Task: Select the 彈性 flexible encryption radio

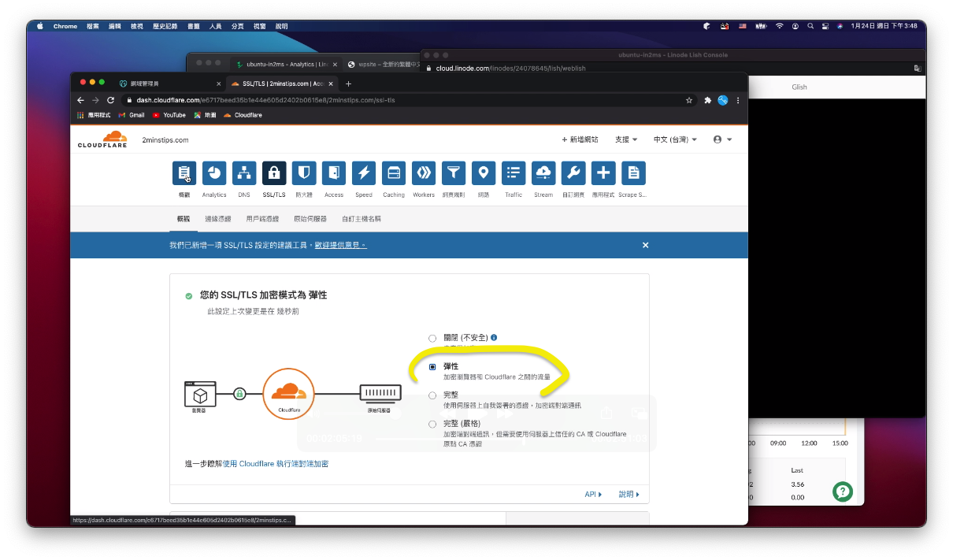Action: [432, 367]
